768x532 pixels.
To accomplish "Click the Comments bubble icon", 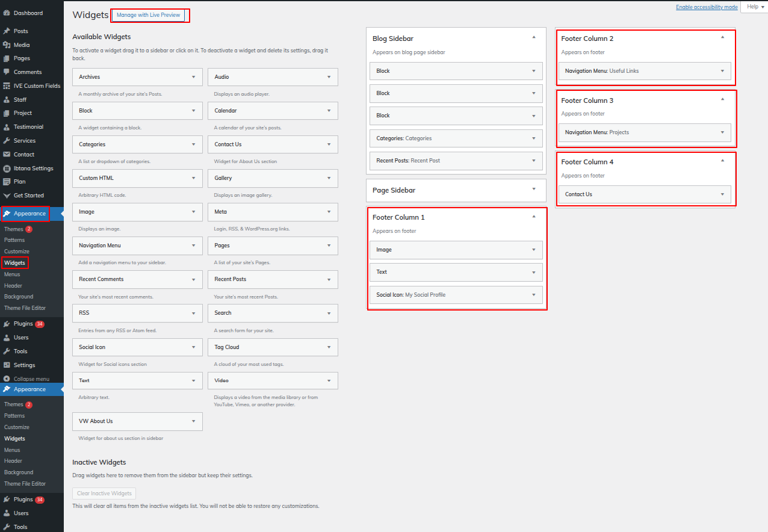I will (x=7, y=72).
